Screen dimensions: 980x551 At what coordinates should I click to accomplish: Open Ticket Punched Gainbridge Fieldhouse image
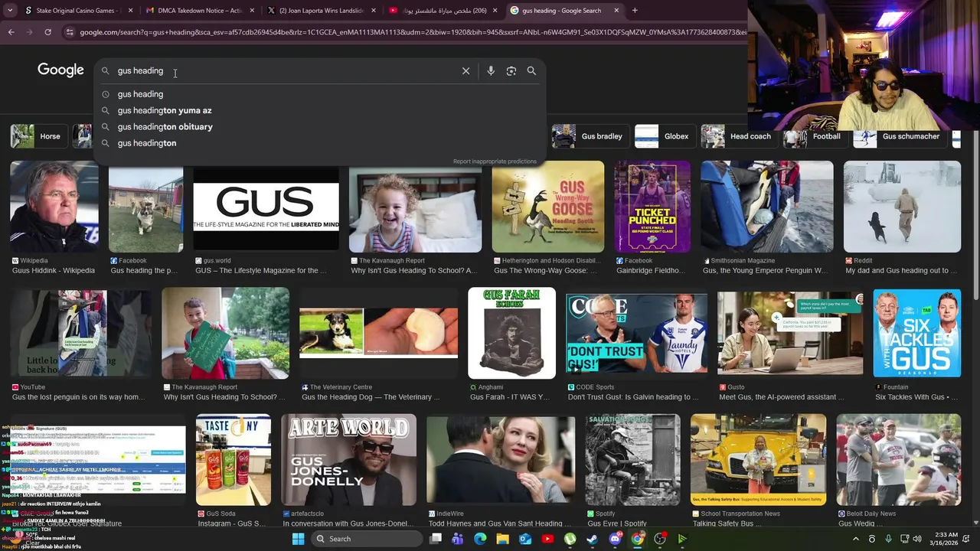click(652, 207)
